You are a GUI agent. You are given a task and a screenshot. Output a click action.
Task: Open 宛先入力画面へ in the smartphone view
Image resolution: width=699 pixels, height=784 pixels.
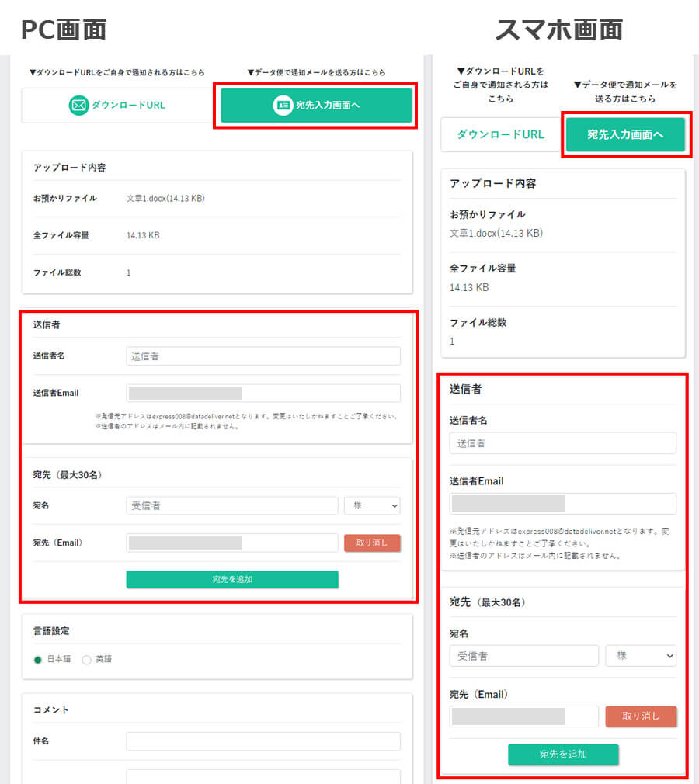click(625, 134)
